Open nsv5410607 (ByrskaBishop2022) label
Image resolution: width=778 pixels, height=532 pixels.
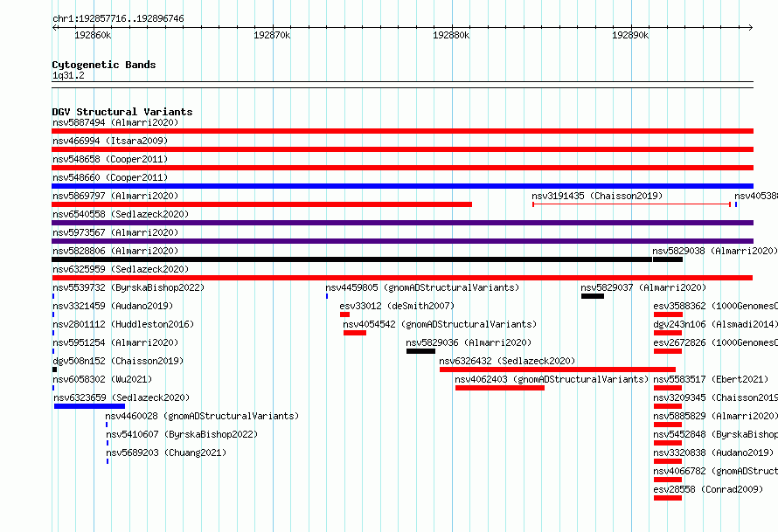tap(182, 434)
